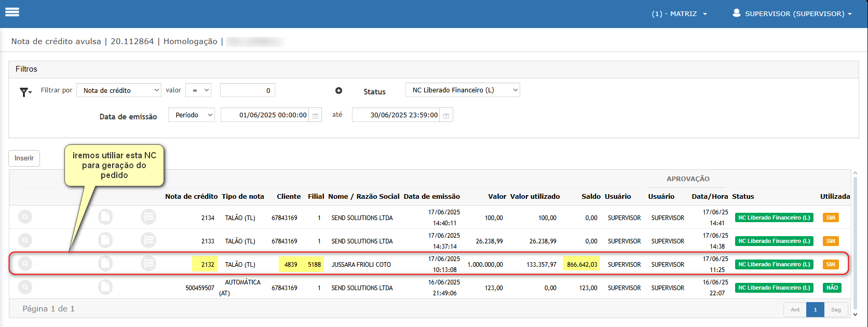Image resolution: width=868 pixels, height=327 pixels.
Task: Open the hamburger navigation menu
Action: point(12,12)
